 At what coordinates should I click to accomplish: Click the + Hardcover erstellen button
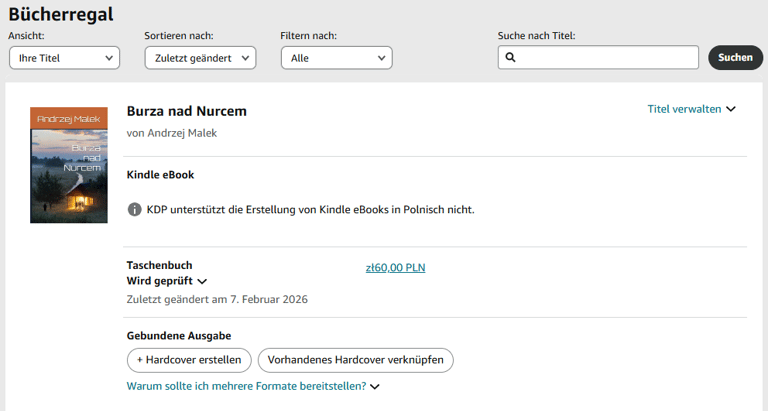(x=189, y=360)
